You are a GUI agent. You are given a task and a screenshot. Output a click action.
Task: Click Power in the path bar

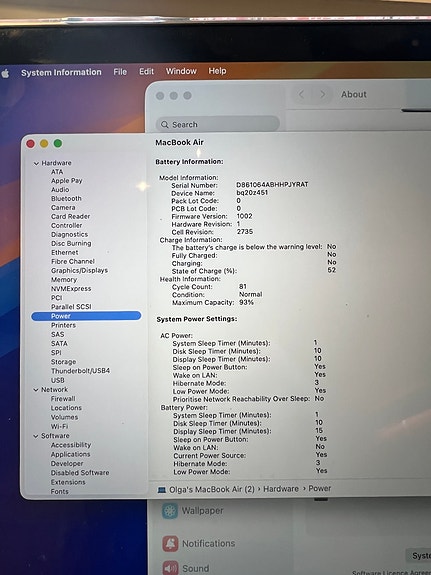pos(319,488)
